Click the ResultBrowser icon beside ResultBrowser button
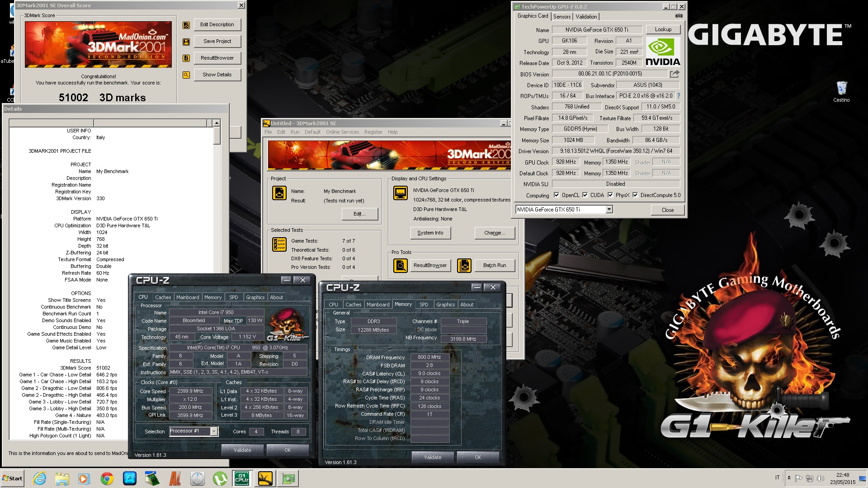This screenshot has height=488, width=868. (186, 58)
